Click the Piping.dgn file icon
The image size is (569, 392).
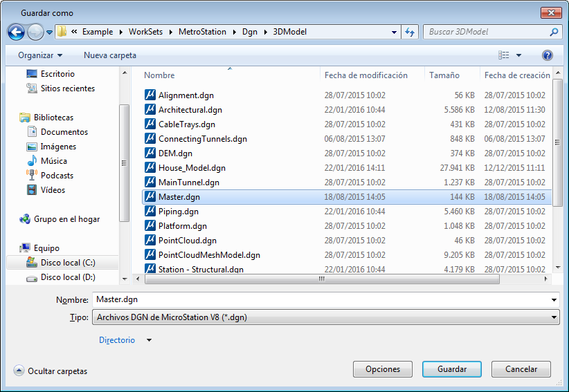tap(150, 211)
